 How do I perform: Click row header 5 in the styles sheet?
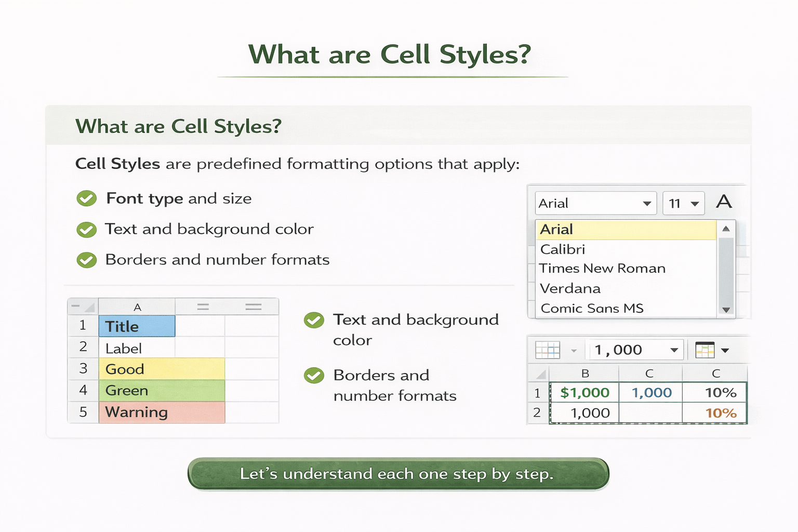tap(83, 413)
